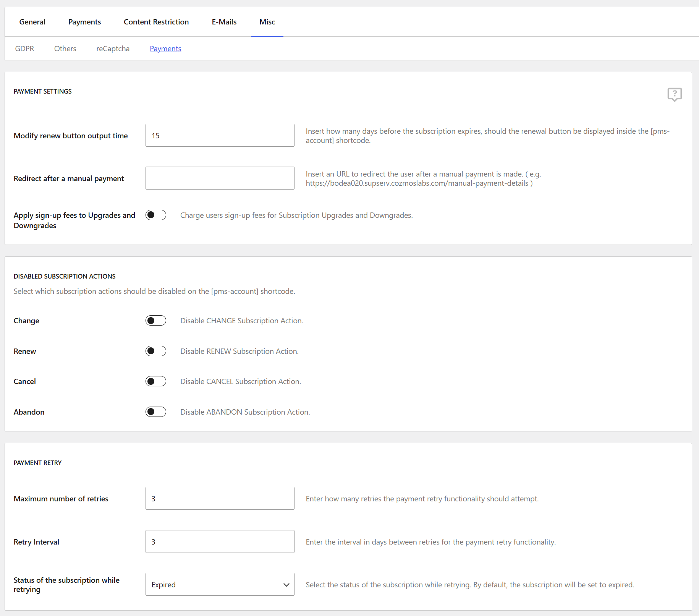Open the Others sub-tab
Screen dimensions: 699x616
(x=65, y=49)
